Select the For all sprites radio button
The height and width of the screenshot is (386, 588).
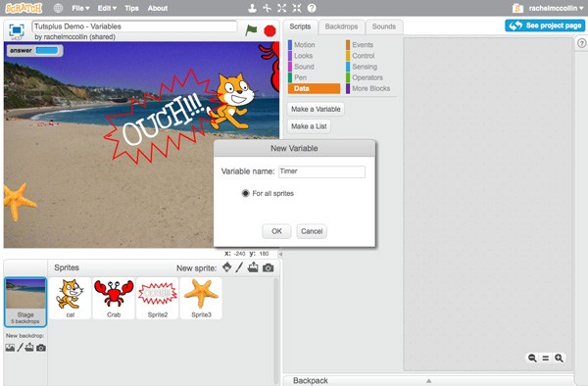click(245, 193)
